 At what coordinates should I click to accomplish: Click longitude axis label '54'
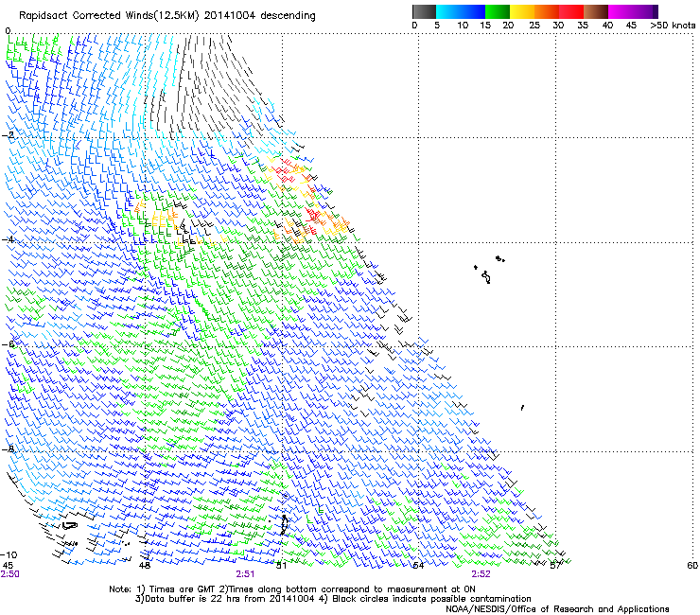pos(418,566)
